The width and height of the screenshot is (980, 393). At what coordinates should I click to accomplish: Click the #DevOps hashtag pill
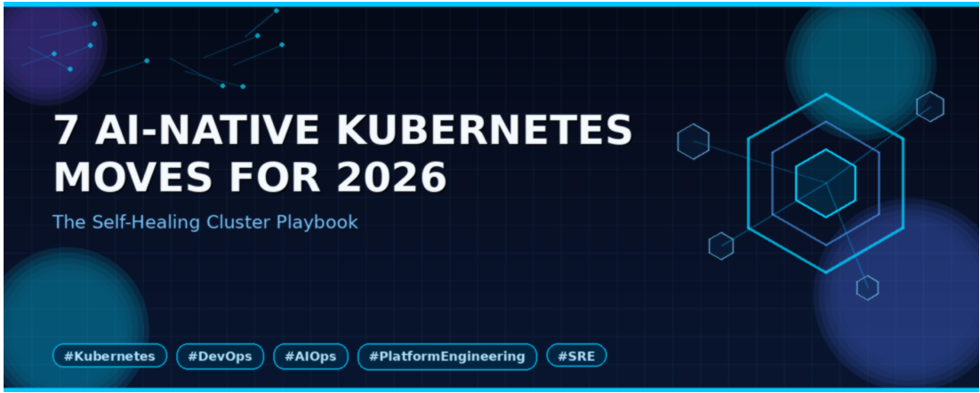click(x=220, y=357)
